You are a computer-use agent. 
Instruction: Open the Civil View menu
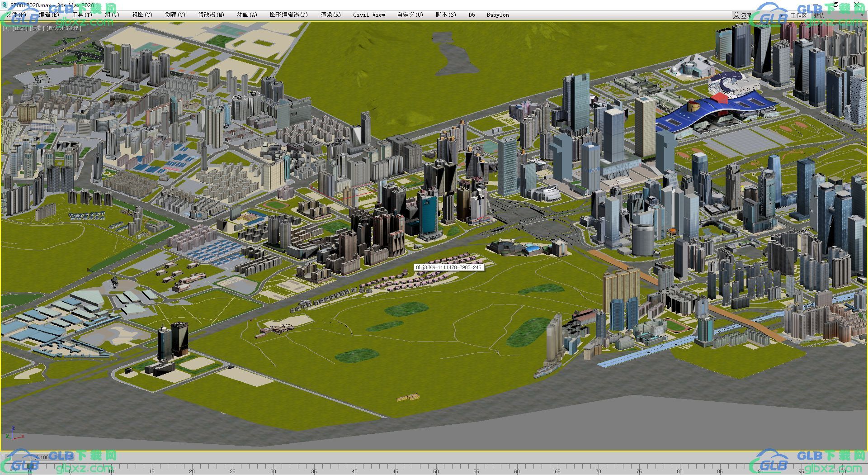click(369, 15)
